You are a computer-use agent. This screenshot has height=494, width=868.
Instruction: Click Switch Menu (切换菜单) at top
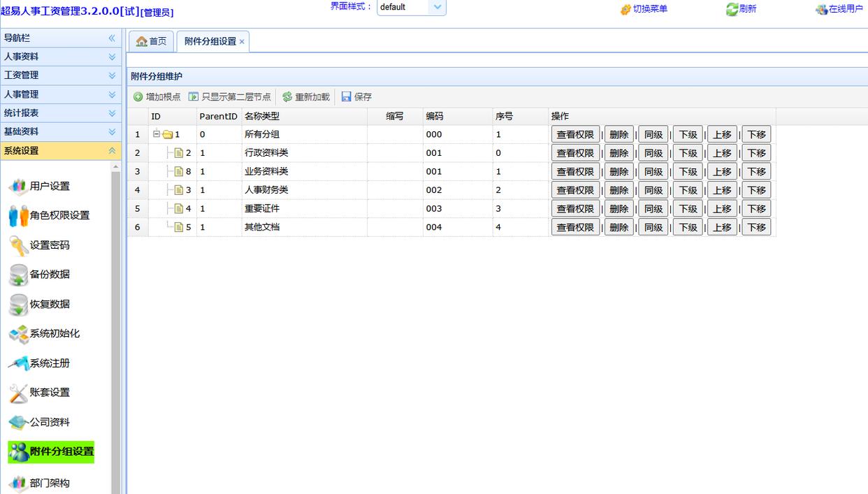coord(644,9)
